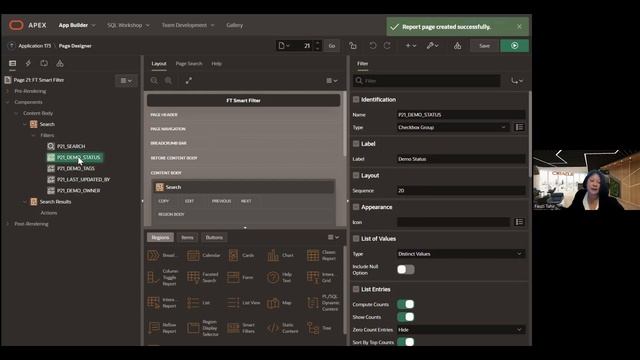This screenshot has width=640, height=360.
Task: Zoom out in the Layout pane
Action: coord(154,81)
